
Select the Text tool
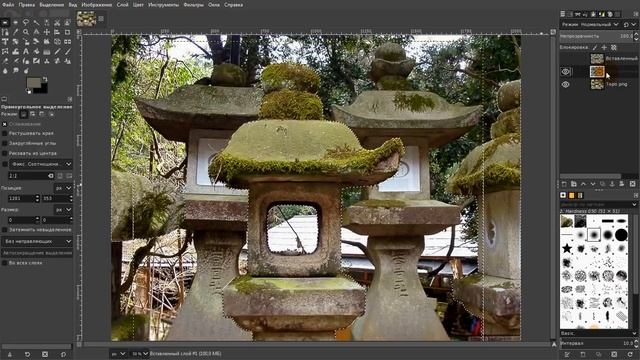click(26, 51)
